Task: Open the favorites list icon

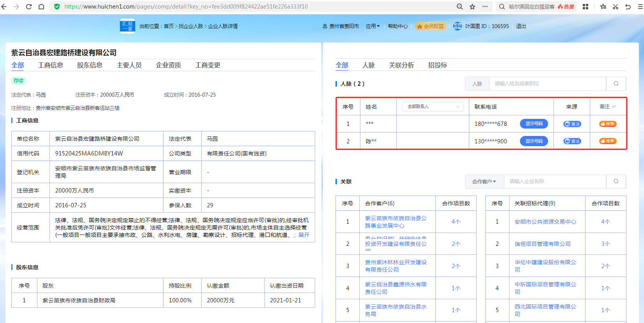Action: click(x=603, y=7)
